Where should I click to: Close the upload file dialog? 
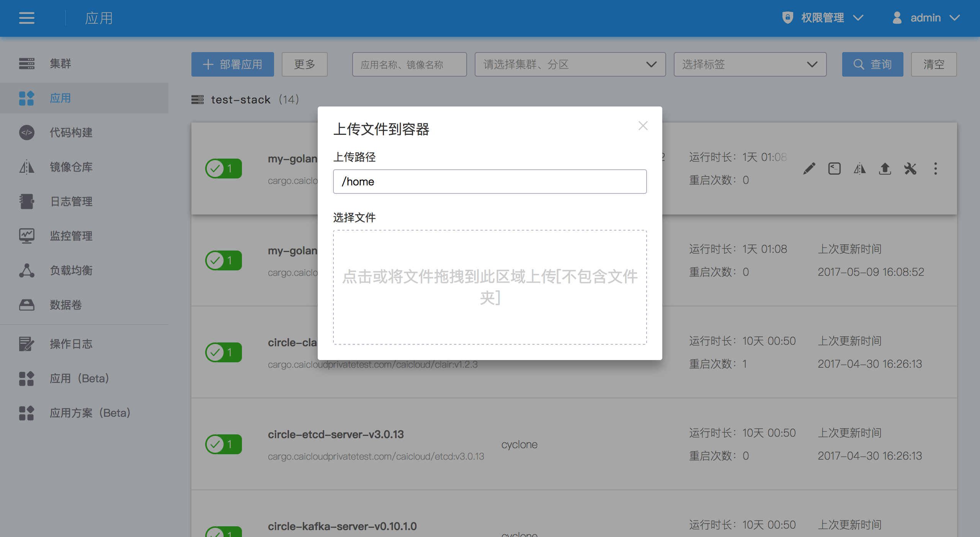coord(643,126)
